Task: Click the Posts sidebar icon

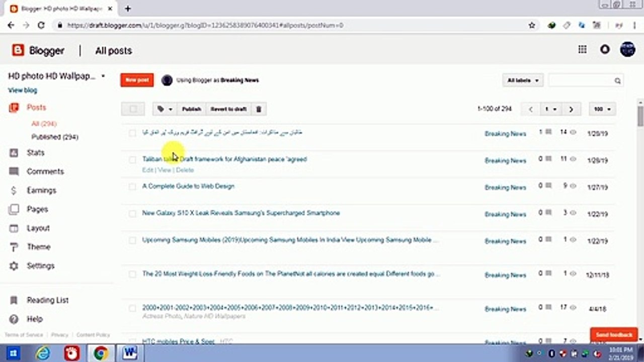Action: pos(14,108)
